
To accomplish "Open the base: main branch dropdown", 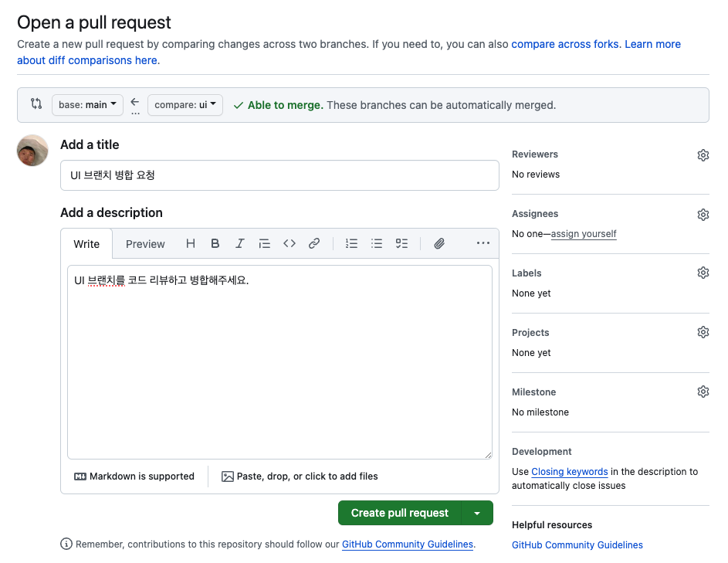I will pos(87,105).
